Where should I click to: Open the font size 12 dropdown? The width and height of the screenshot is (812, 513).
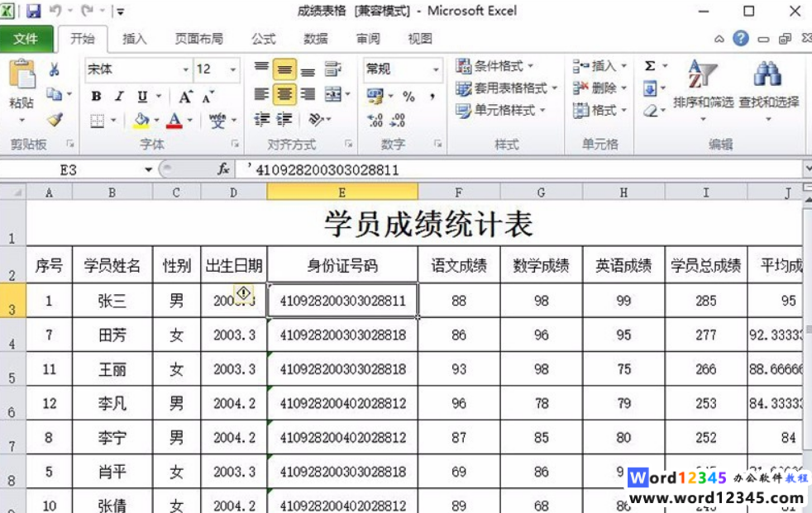point(233,69)
